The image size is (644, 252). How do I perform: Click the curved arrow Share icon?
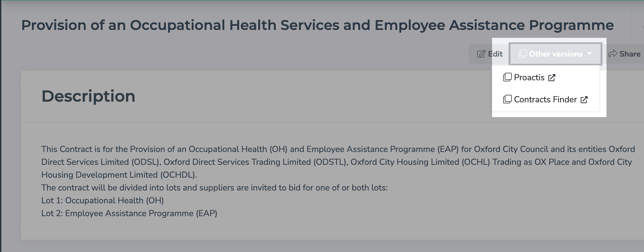[x=613, y=54]
